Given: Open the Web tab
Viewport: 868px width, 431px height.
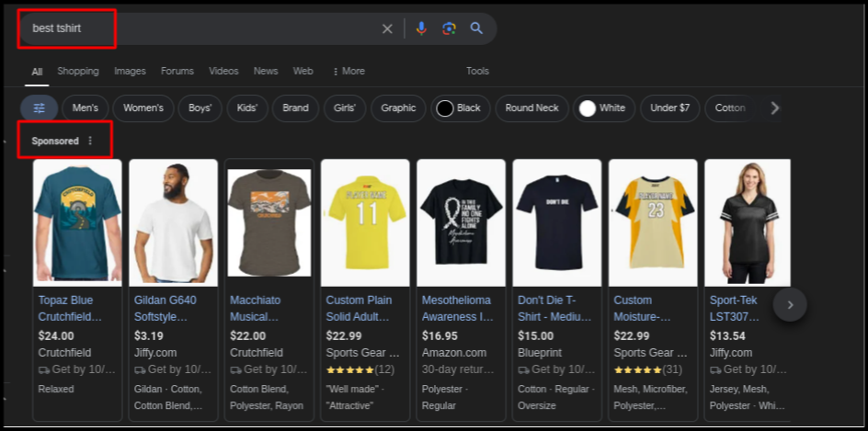Looking at the screenshot, I should (x=303, y=71).
